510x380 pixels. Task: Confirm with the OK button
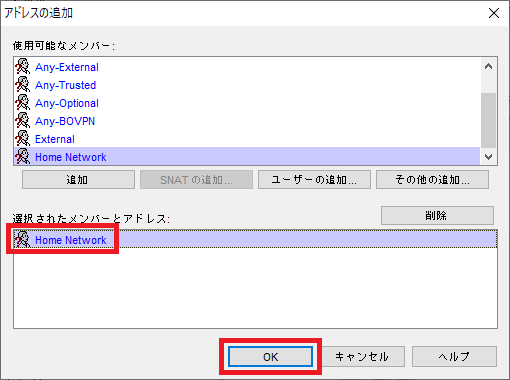pyautogui.click(x=270, y=357)
